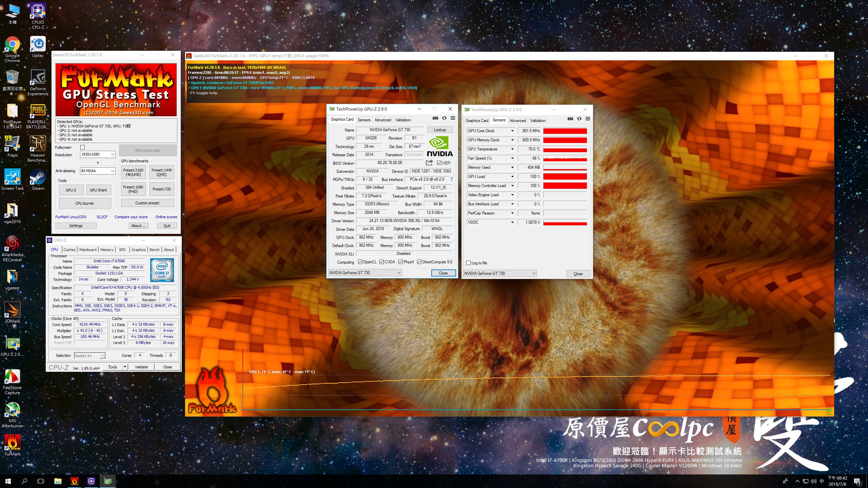This screenshot has height=488, width=868.
Task: Click the FurMark icon in the taskbar
Action: [x=74, y=481]
